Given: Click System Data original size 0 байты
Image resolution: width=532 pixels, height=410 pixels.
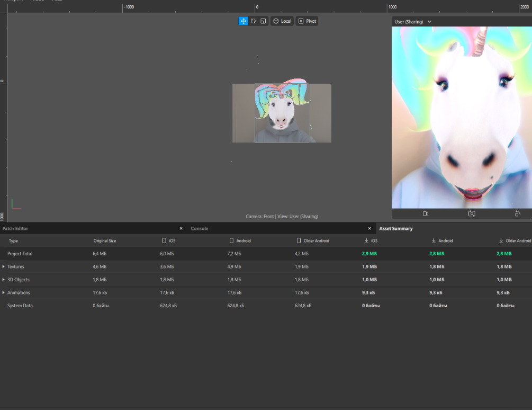Looking at the screenshot, I should pos(101,306).
